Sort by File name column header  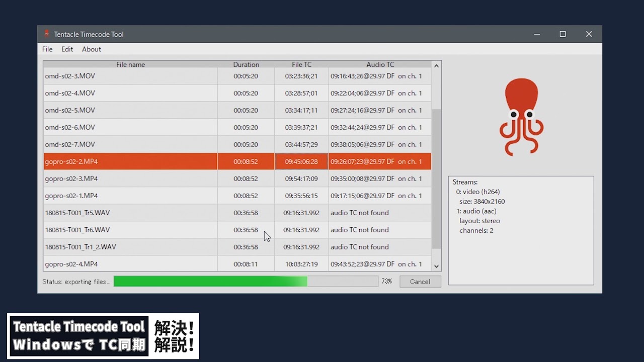130,64
